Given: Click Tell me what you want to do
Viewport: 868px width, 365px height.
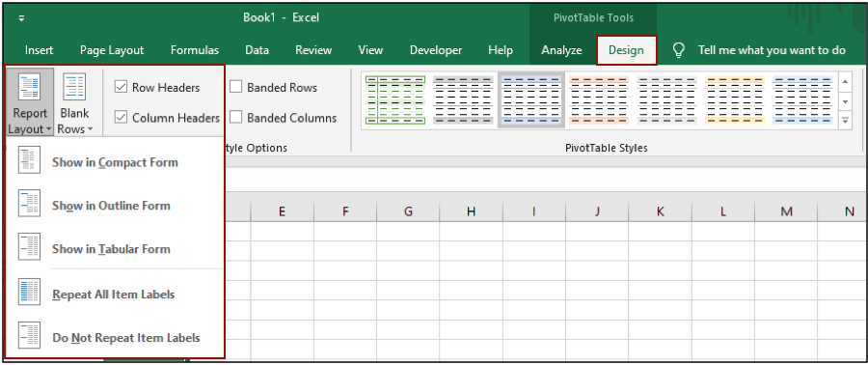Looking at the screenshot, I should 772,50.
